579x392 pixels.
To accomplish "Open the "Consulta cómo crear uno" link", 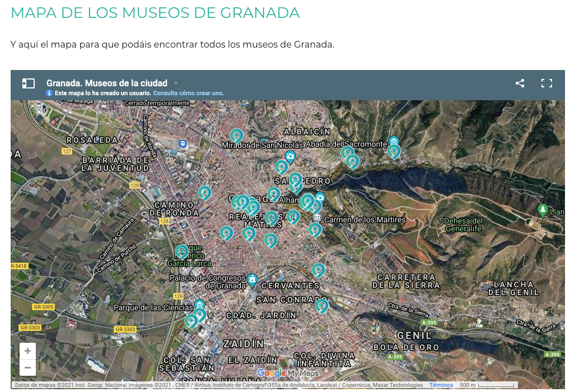I will coord(188,93).
